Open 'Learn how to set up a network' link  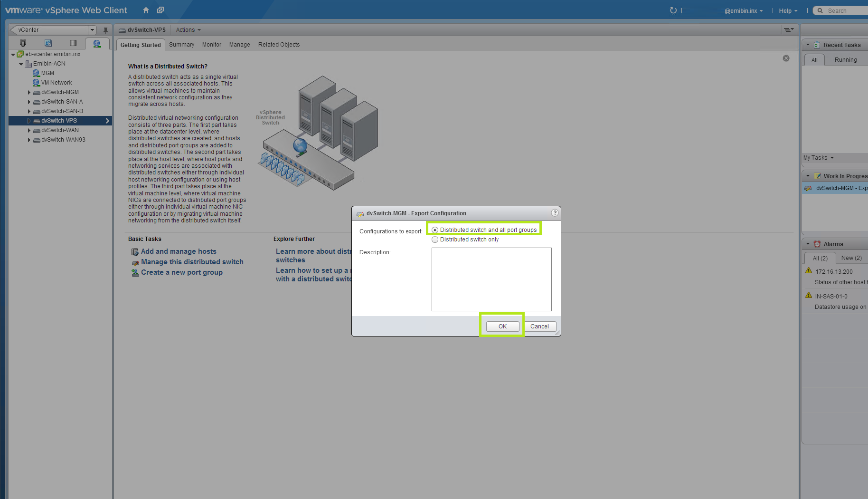click(313, 275)
